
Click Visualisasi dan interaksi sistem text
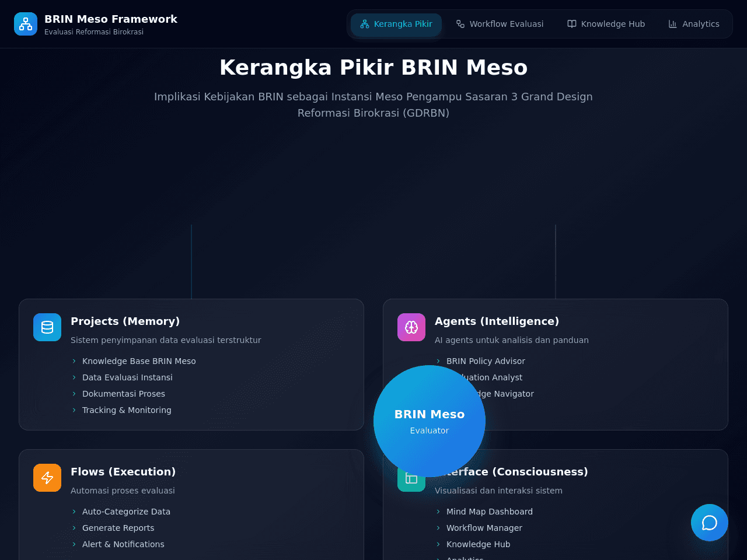point(498,491)
